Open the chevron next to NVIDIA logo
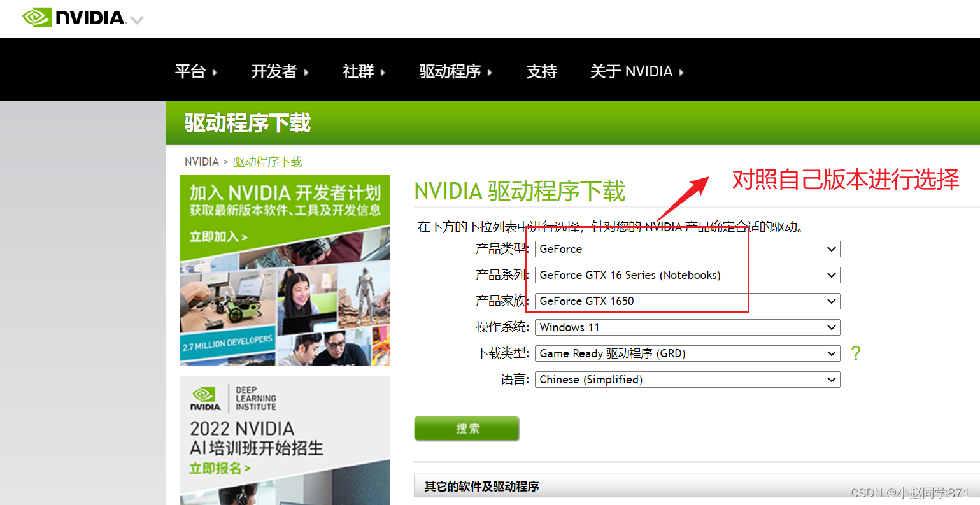This screenshot has height=505, width=980. [137, 20]
